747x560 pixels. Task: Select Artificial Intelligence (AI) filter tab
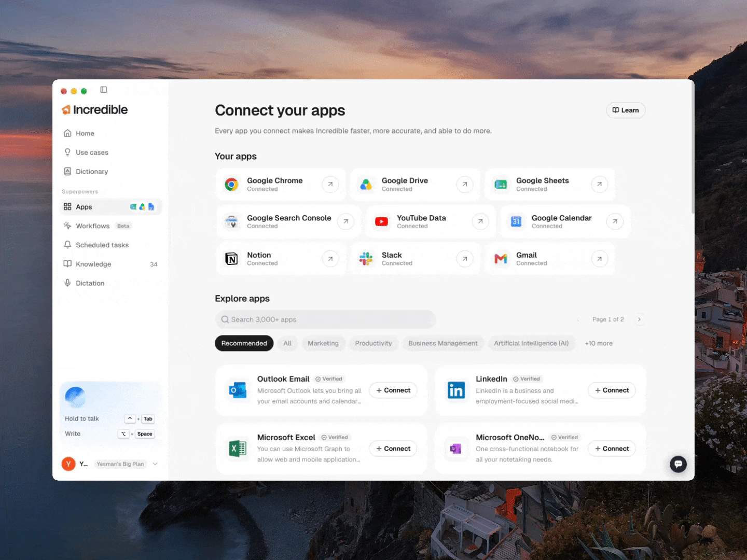(531, 343)
